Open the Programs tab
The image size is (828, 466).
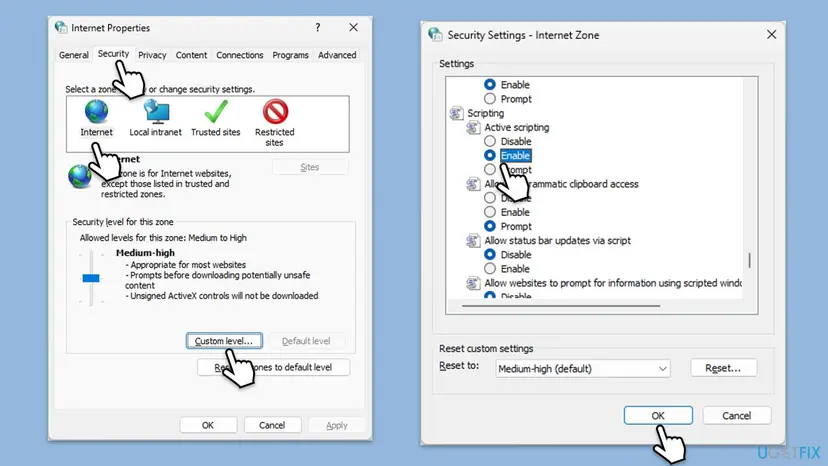[x=290, y=55]
